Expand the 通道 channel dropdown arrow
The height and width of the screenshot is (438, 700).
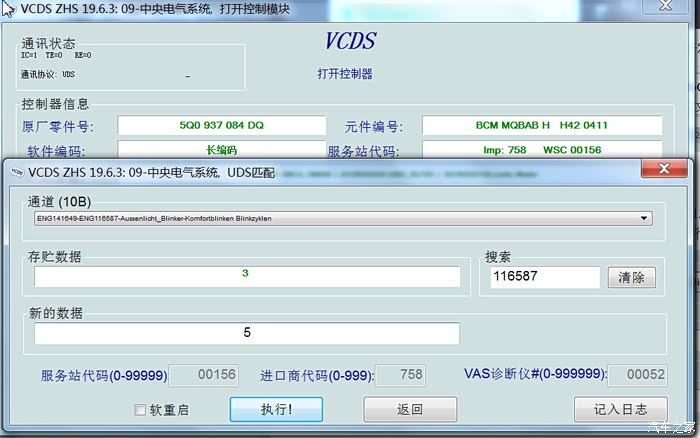click(644, 218)
